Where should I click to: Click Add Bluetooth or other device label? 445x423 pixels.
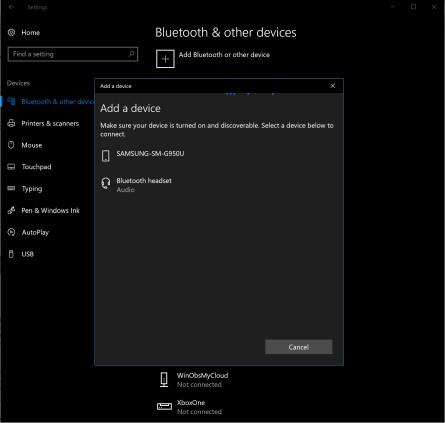(x=224, y=55)
